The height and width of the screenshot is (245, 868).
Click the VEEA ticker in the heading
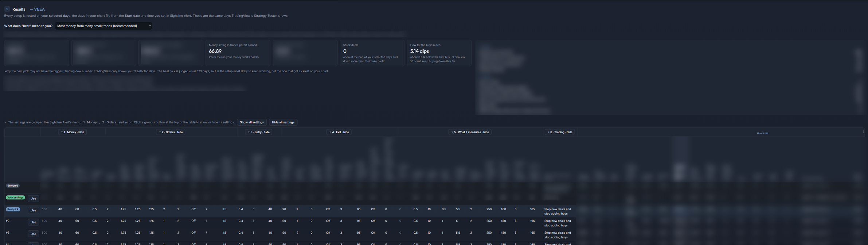pyautogui.click(x=39, y=9)
